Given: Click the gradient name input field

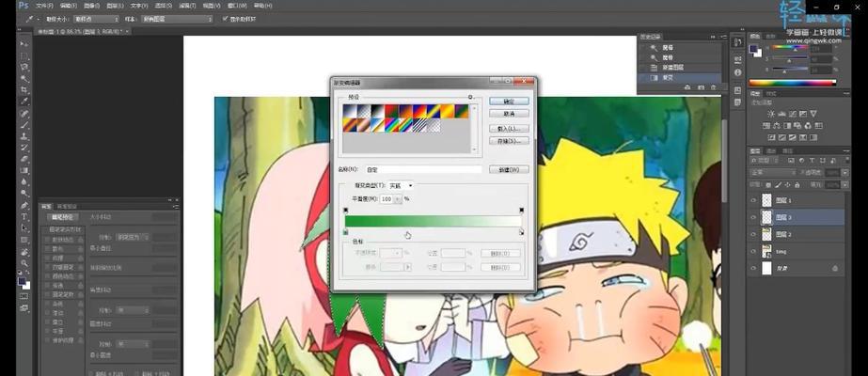Looking at the screenshot, I should pyautogui.click(x=423, y=169).
